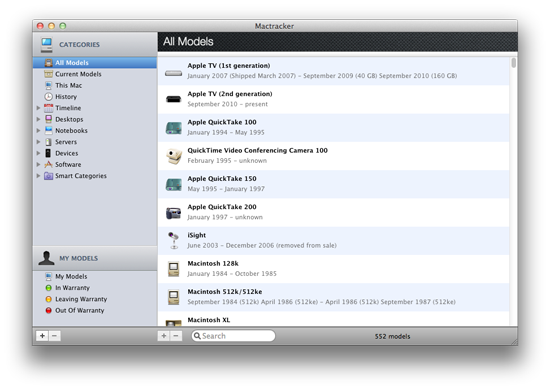Click 'January 1984 – October 1985' text
The image size is (550, 390).
point(232,274)
